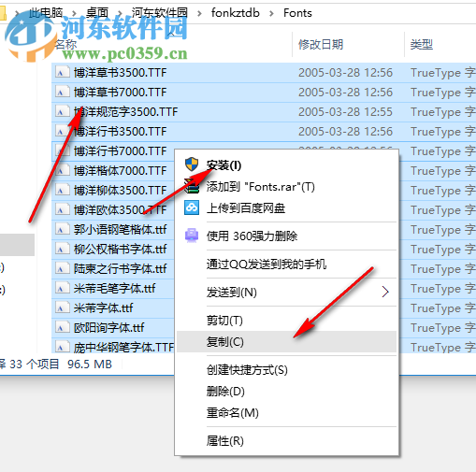Image resolution: width=476 pixels, height=472 pixels.
Task: Select the file 郭小语钢笔楷体.ttf
Action: (120, 230)
